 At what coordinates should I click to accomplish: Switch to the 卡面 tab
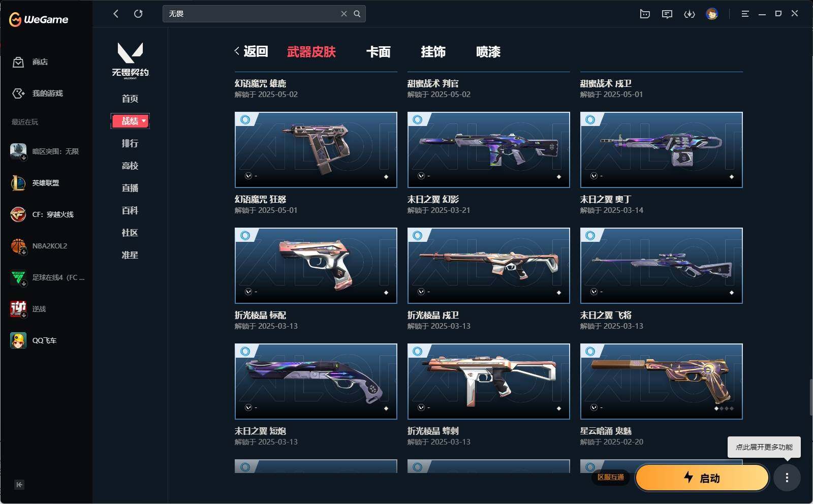tap(379, 52)
